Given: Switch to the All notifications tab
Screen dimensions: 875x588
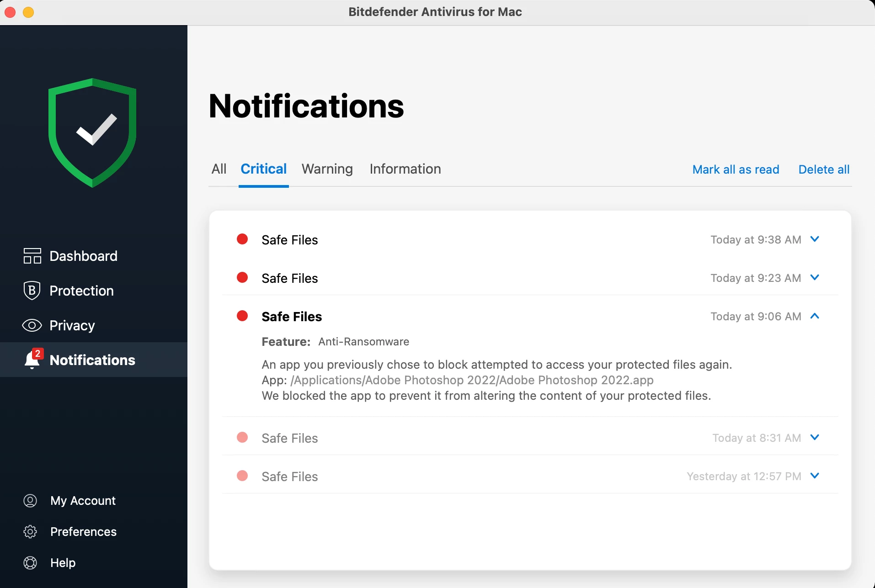Looking at the screenshot, I should click(219, 169).
